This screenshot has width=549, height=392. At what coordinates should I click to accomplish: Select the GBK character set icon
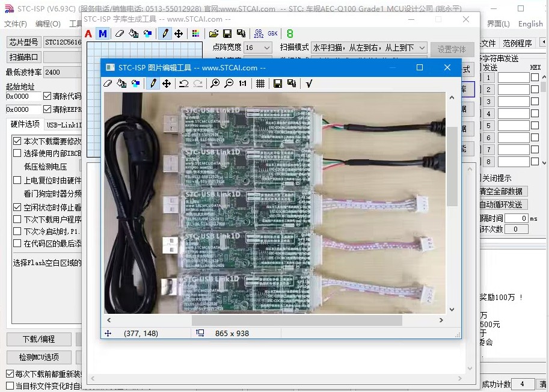point(272,34)
